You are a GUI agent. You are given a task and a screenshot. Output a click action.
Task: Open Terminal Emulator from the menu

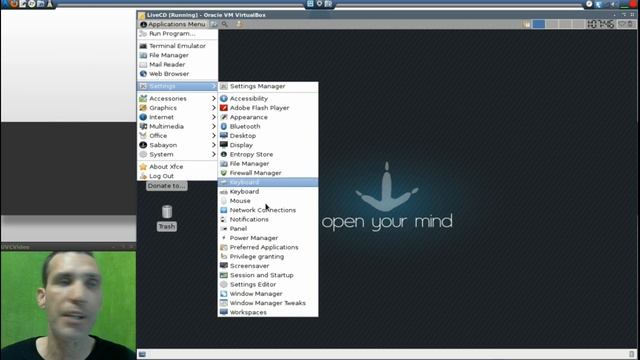pos(178,46)
